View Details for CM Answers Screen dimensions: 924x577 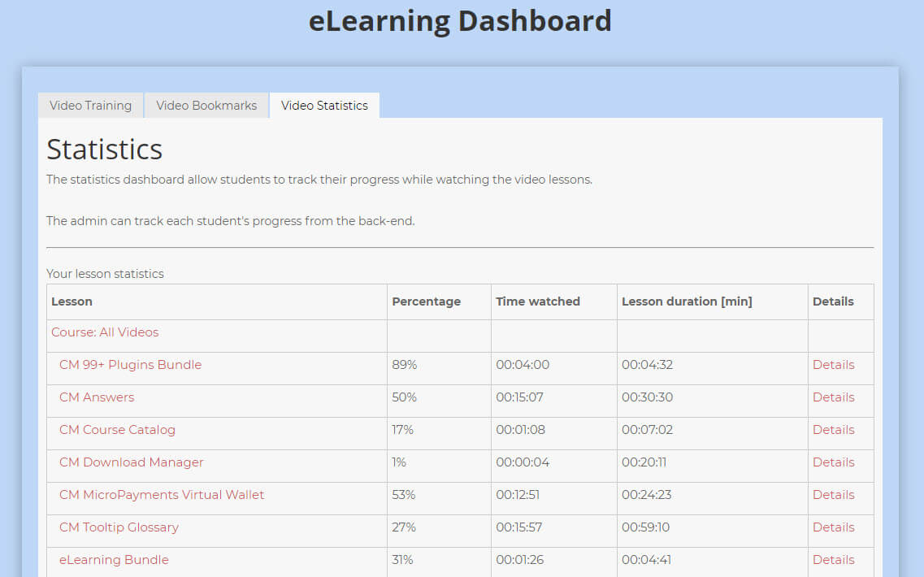pos(834,397)
